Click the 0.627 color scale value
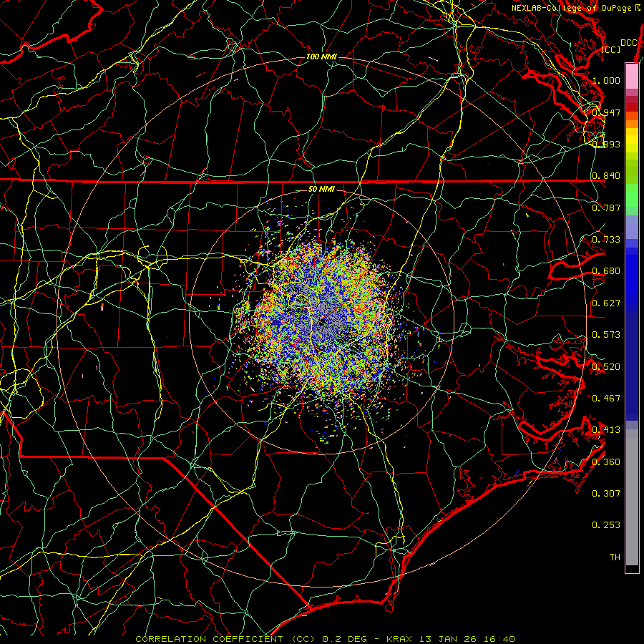Image resolution: width=644 pixels, height=644 pixels. (x=606, y=303)
